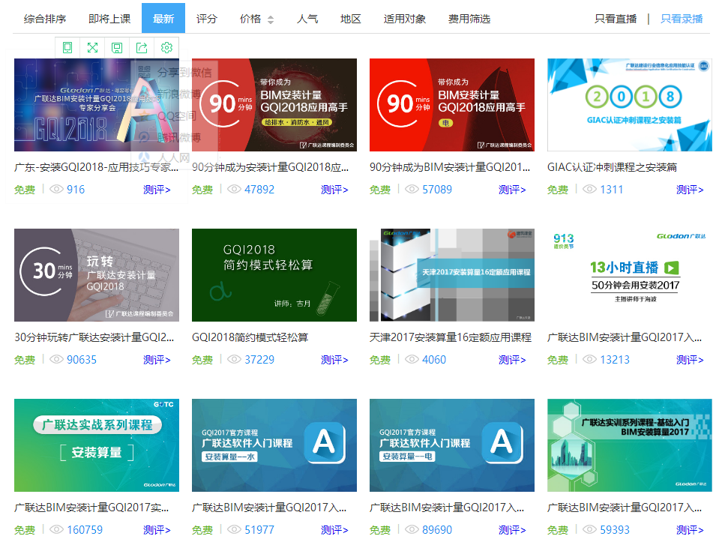Click the eye icon beside view count 90635

pyautogui.click(x=56, y=359)
